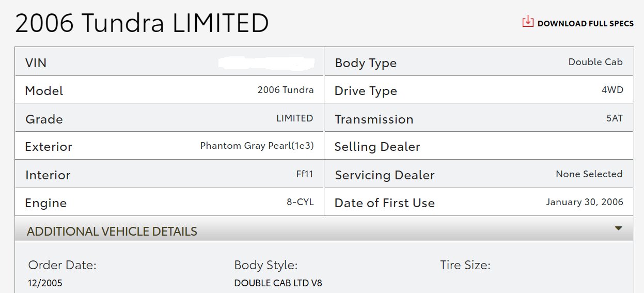Click the Date of First Use value
The image size is (644, 293).
coord(585,202)
